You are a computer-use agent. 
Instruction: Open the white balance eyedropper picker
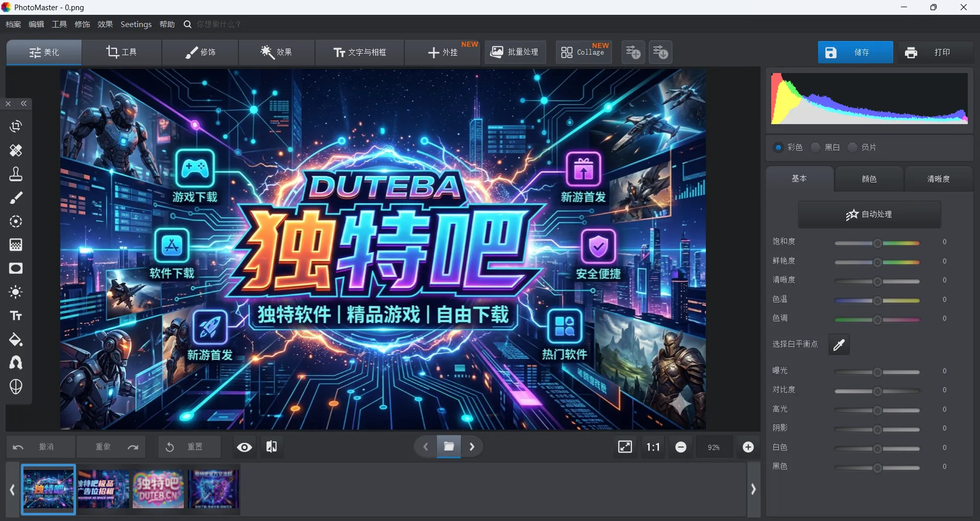click(839, 344)
